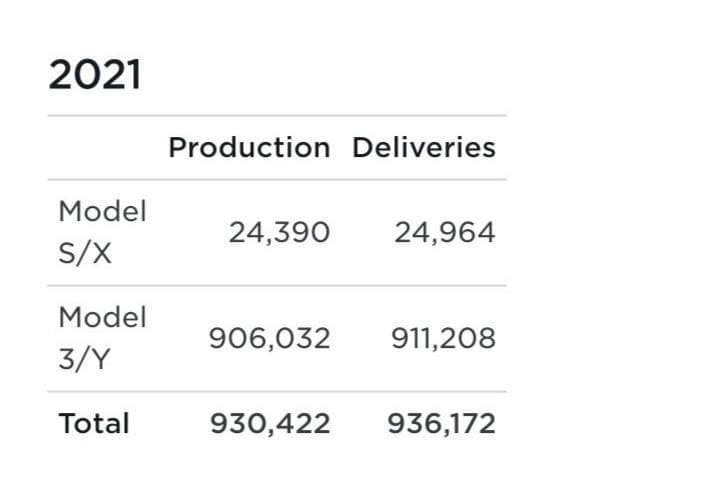This screenshot has width=719, height=487.
Task: Click the 2021 heading
Action: tap(95, 75)
